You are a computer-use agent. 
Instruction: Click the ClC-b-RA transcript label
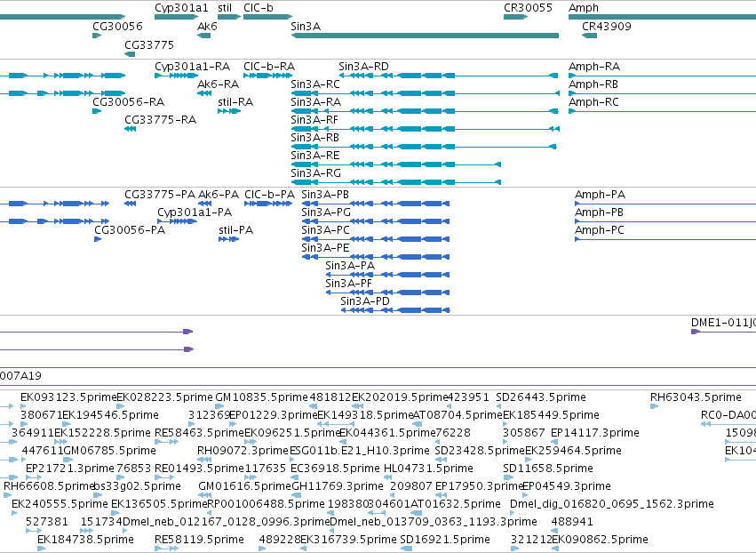(269, 66)
